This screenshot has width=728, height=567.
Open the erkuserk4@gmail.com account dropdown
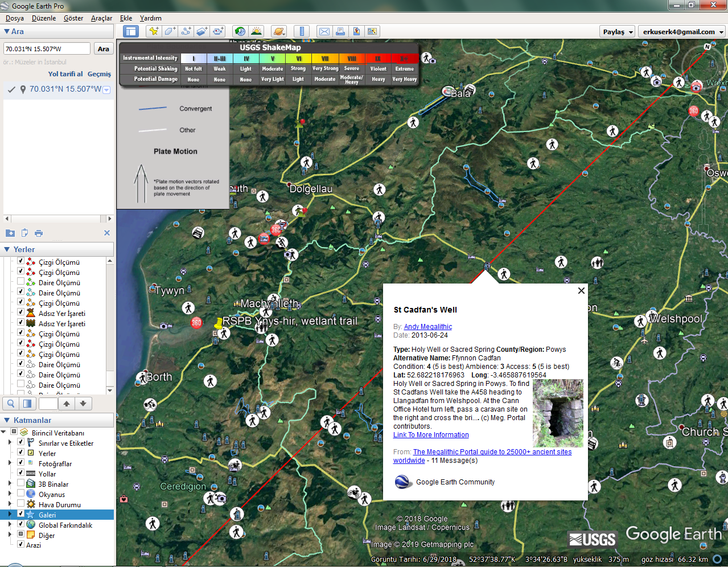point(682,32)
